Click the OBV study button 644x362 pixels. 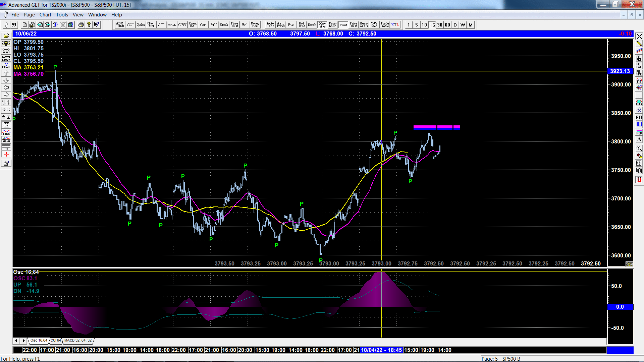182,25
